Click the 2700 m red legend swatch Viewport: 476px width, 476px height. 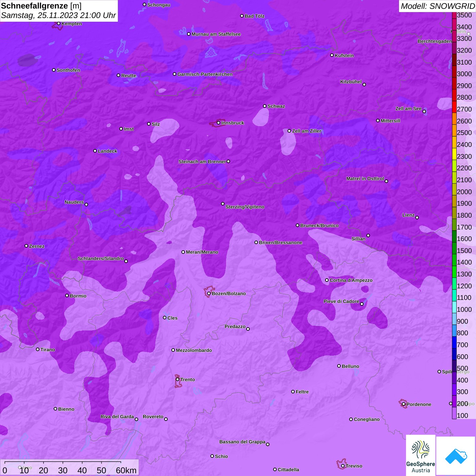click(454, 107)
